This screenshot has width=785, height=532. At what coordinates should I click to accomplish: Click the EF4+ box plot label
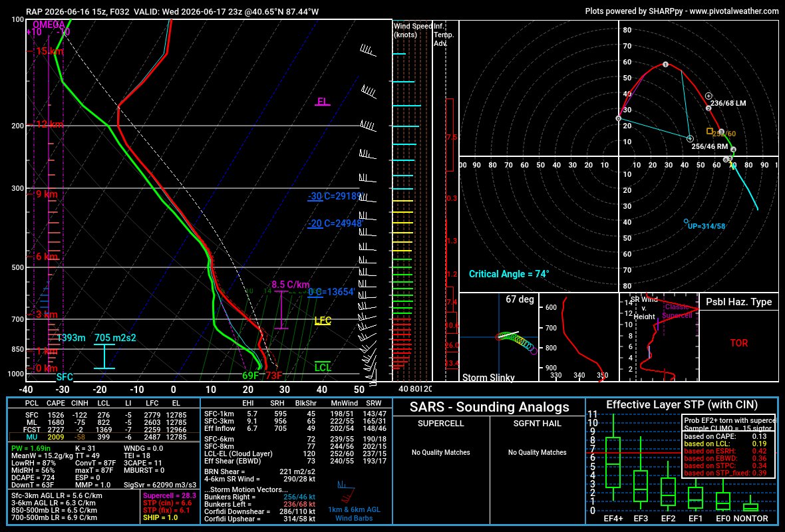tap(613, 519)
